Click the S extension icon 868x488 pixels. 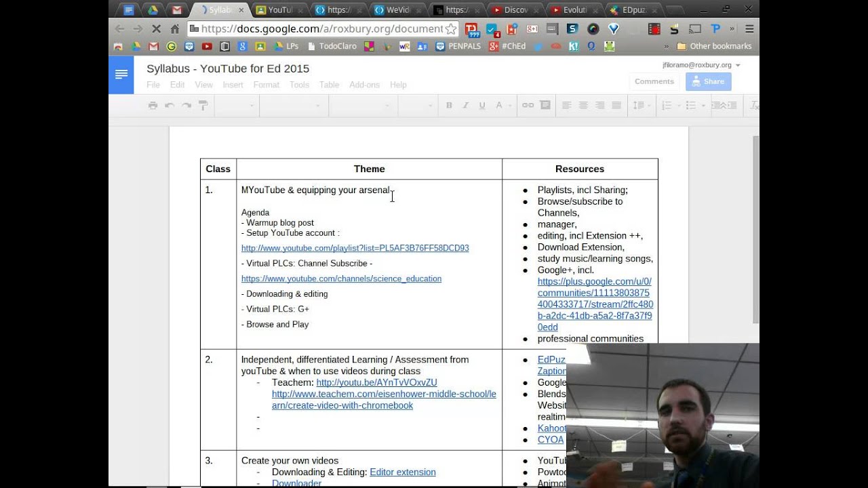pos(572,29)
